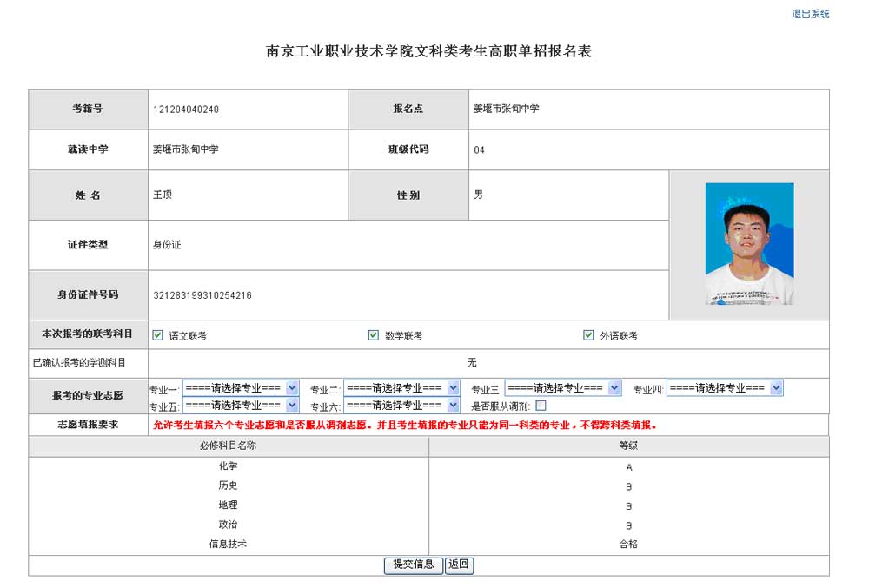Click the applicant's ID photo
This screenshot has width=869, height=588.
[x=749, y=244]
